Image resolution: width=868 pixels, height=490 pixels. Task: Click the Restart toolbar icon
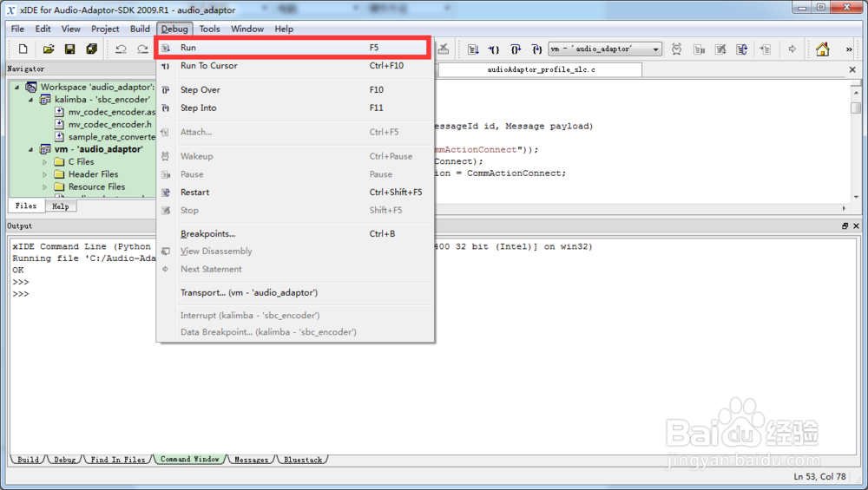pos(742,49)
